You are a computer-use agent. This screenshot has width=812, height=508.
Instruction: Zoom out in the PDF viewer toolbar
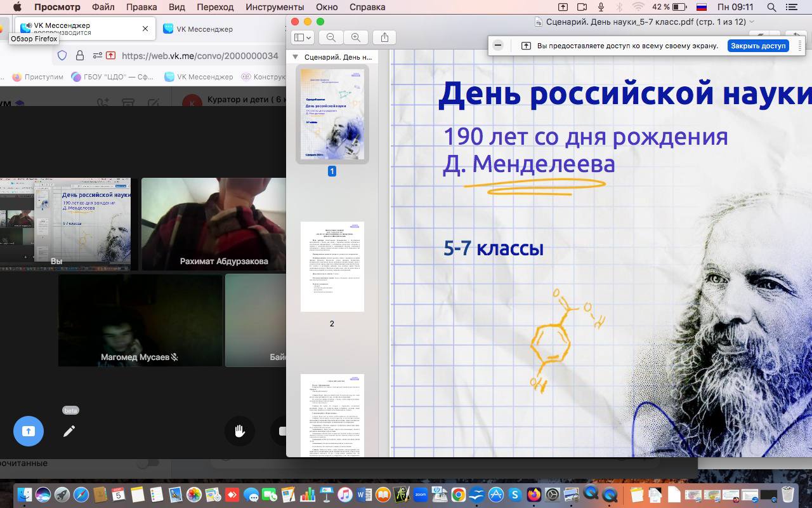(331, 37)
